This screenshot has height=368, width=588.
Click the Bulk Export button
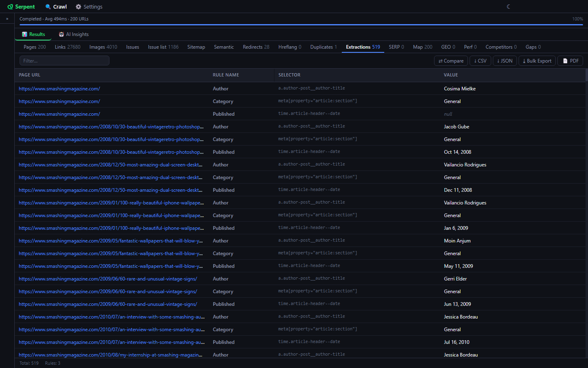click(x=537, y=61)
